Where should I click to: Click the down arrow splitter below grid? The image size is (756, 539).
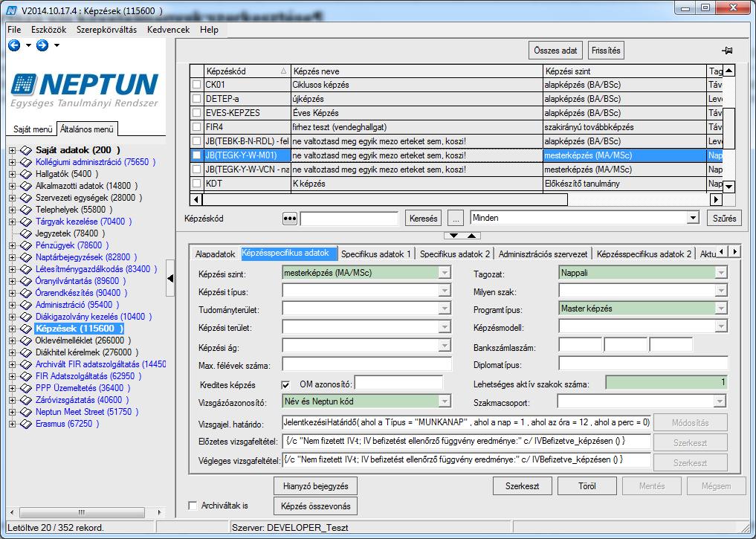453,236
